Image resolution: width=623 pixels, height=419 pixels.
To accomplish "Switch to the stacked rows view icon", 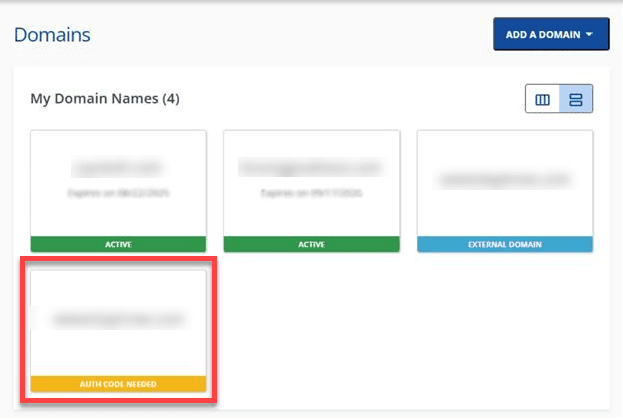I will [x=576, y=100].
